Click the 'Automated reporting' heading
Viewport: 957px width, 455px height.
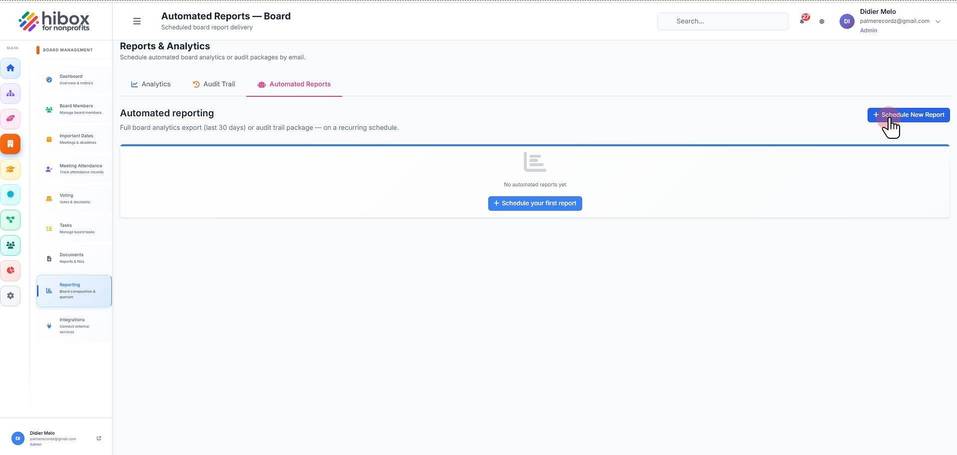[167, 114]
